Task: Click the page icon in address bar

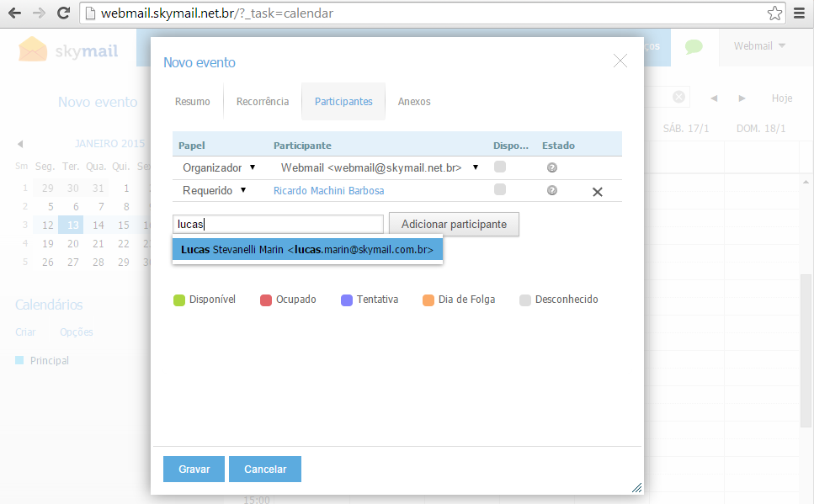Action: (x=90, y=13)
